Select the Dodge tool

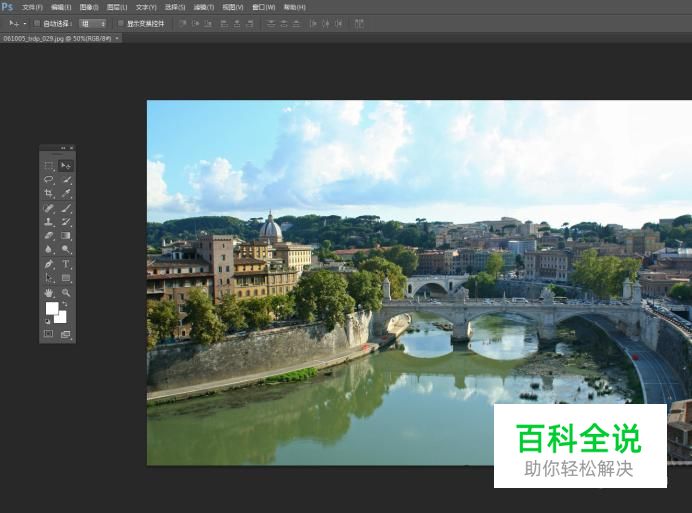[x=66, y=249]
